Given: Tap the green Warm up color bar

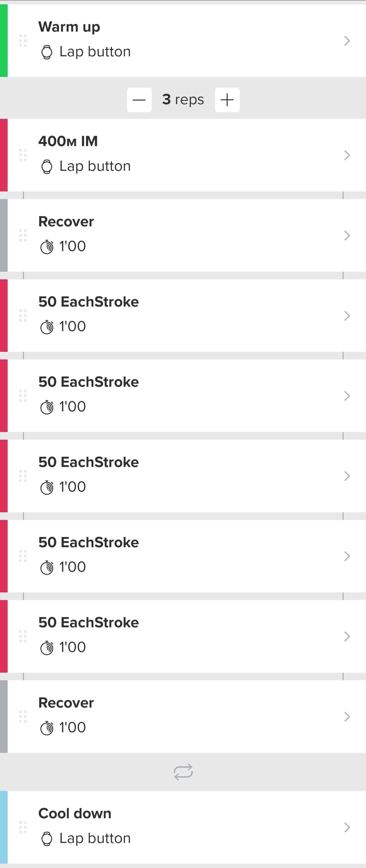Looking at the screenshot, I should [x=4, y=41].
